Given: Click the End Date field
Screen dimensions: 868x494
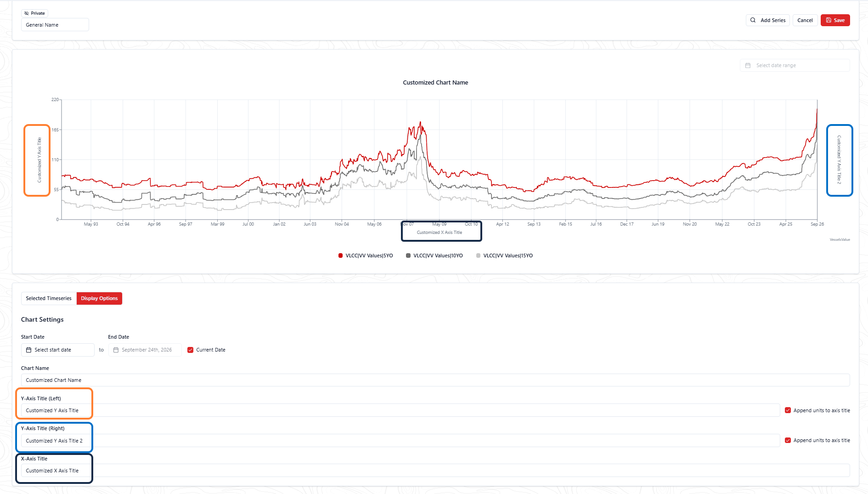Looking at the screenshot, I should [145, 350].
